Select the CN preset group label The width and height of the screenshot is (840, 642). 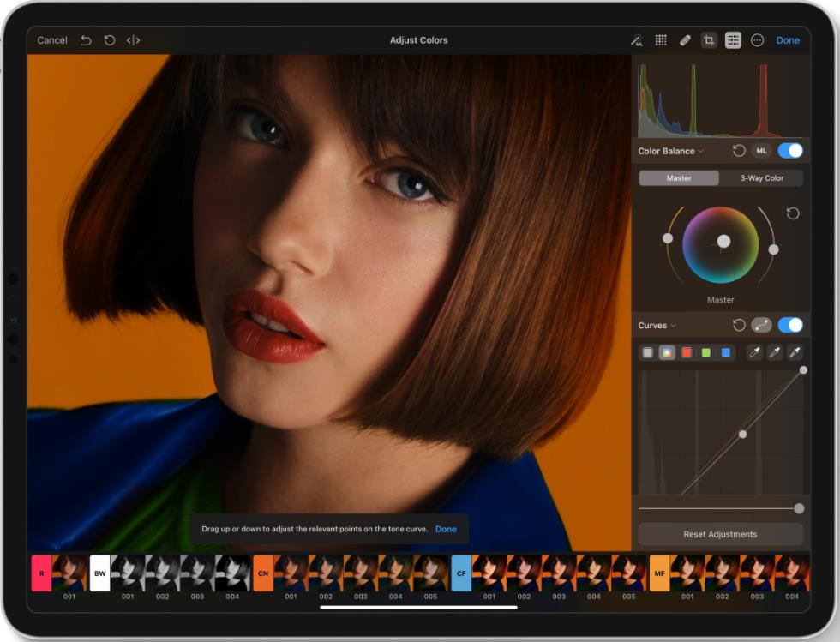pyautogui.click(x=263, y=573)
